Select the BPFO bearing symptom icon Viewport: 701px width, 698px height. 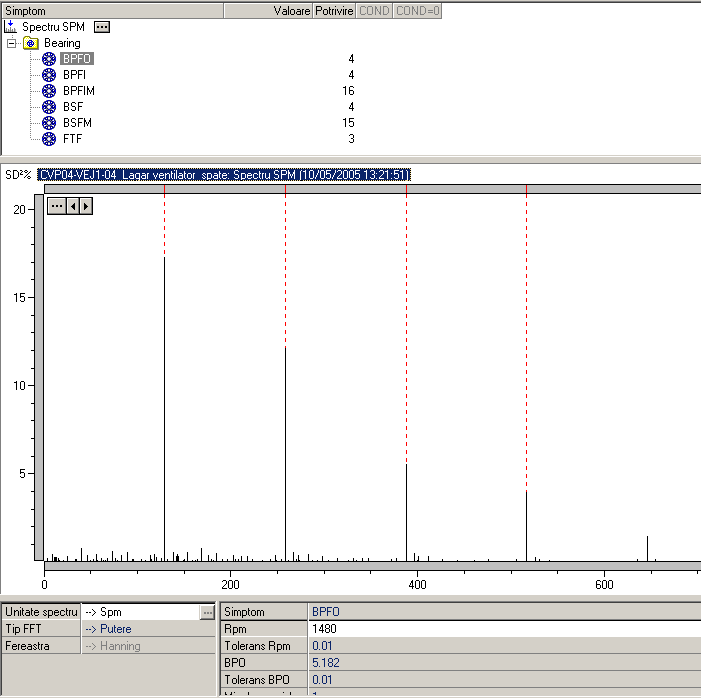coord(49,59)
